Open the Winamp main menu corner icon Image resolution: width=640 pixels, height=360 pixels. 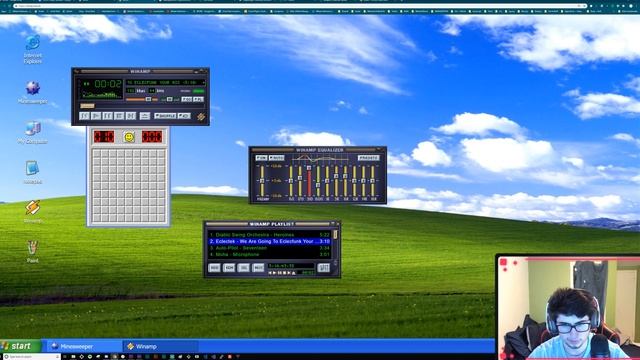pos(76,71)
